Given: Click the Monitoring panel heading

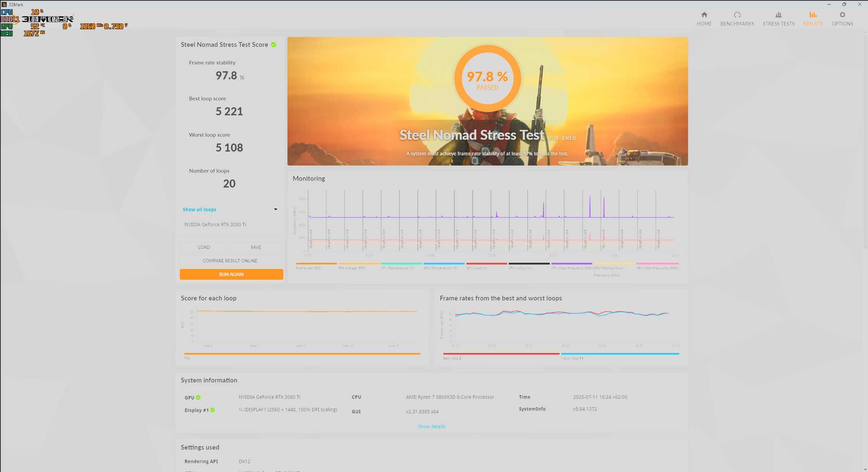Looking at the screenshot, I should point(309,178).
